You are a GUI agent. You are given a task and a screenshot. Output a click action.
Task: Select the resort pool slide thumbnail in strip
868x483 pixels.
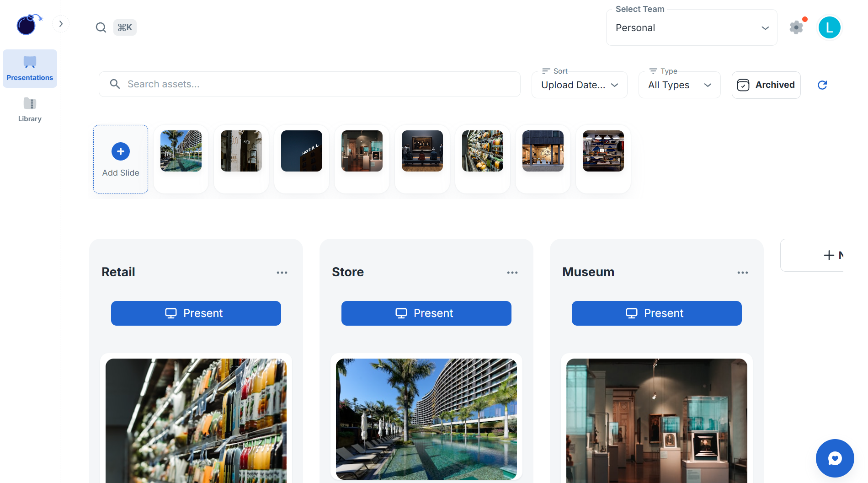[181, 151]
